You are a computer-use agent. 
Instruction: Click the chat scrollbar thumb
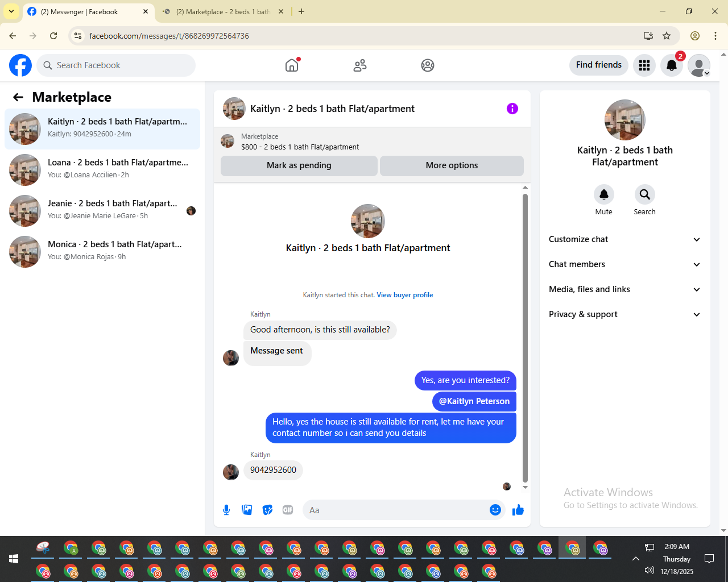coord(525,338)
